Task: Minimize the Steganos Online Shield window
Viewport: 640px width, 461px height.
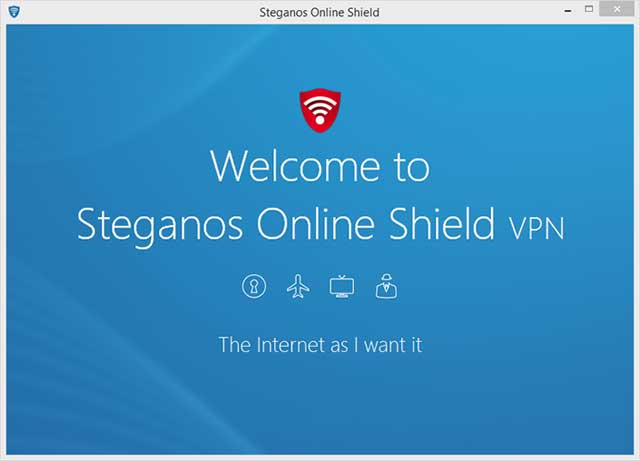Action: pos(568,11)
